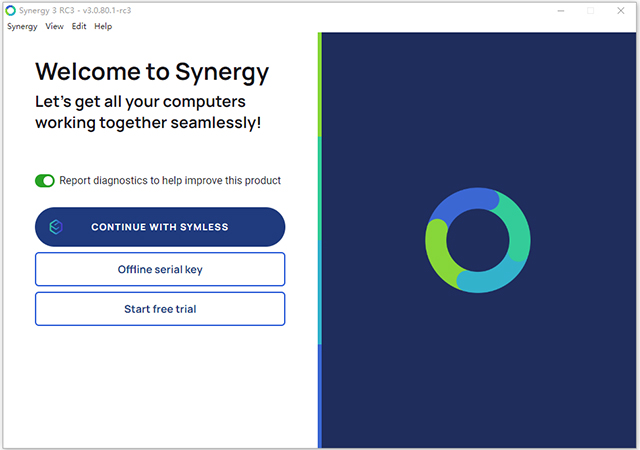Open the Synergy menu
The width and height of the screenshot is (640, 450).
22,27
